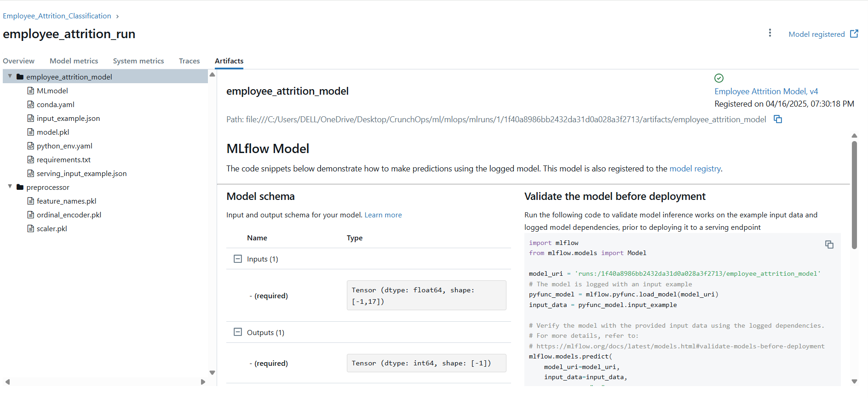The image size is (868, 398).
Task: Click the MLmodel file icon
Action: (31, 91)
